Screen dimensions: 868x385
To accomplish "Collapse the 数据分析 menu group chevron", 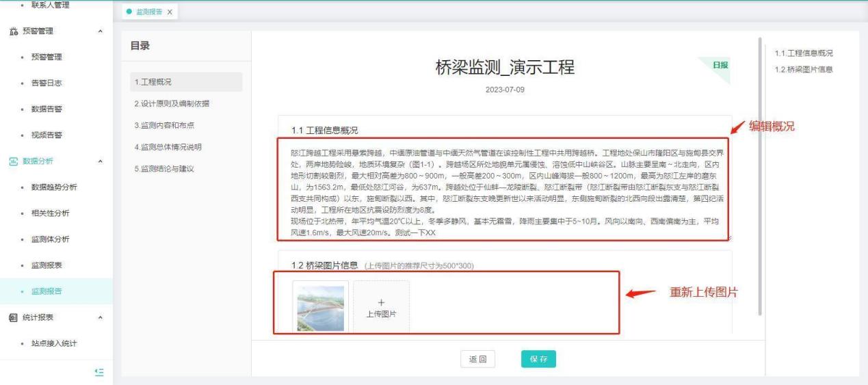I will coord(101,161).
